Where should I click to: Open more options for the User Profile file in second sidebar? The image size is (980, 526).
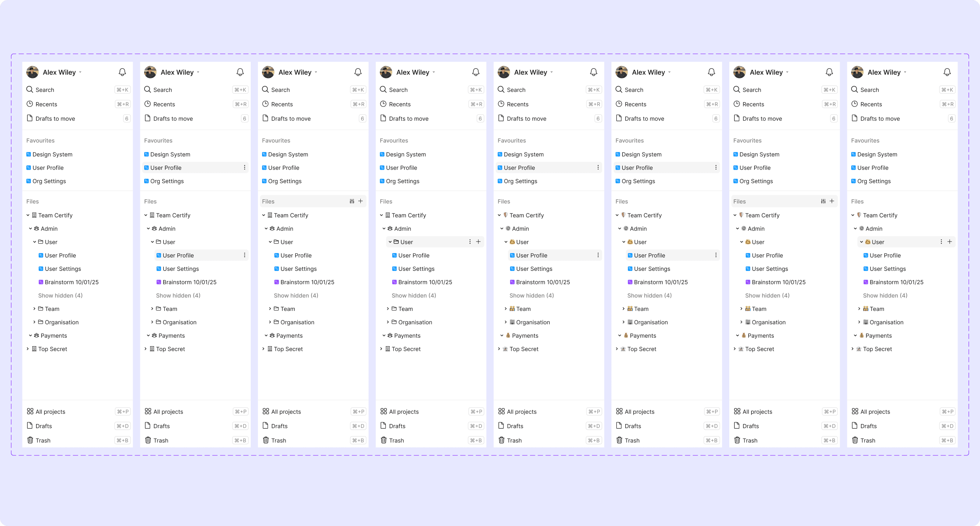click(245, 255)
